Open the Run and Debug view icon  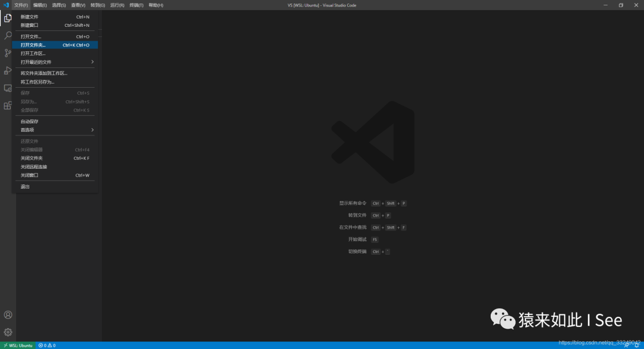tap(8, 71)
